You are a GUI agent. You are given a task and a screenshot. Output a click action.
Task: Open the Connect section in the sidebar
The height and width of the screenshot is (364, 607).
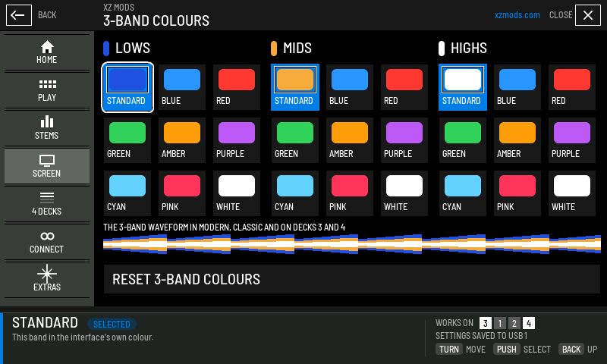coord(47,242)
